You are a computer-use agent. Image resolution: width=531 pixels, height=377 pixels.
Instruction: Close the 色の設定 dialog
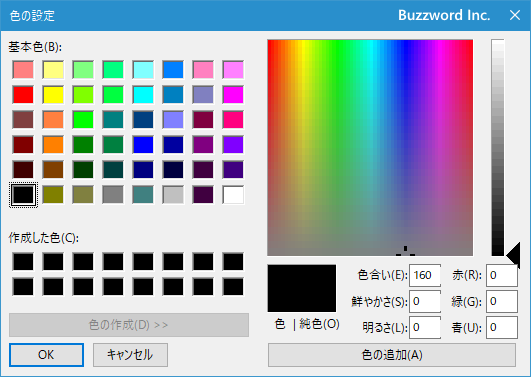tap(515, 15)
